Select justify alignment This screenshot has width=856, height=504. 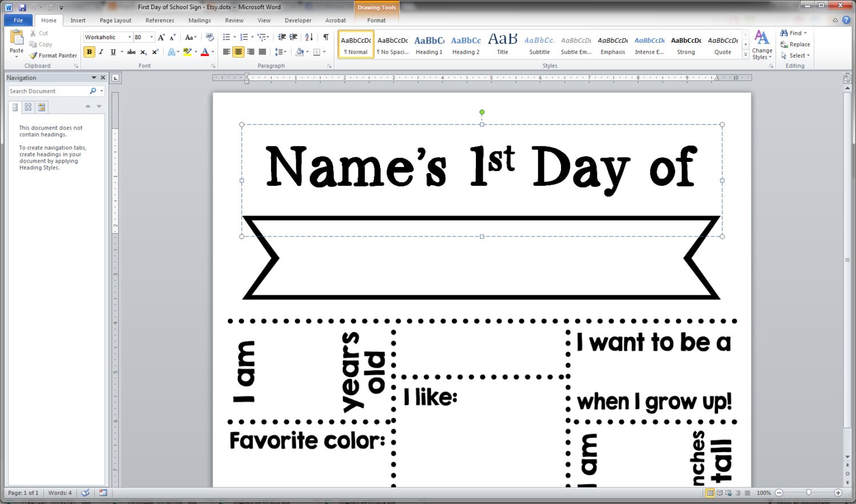click(x=262, y=52)
